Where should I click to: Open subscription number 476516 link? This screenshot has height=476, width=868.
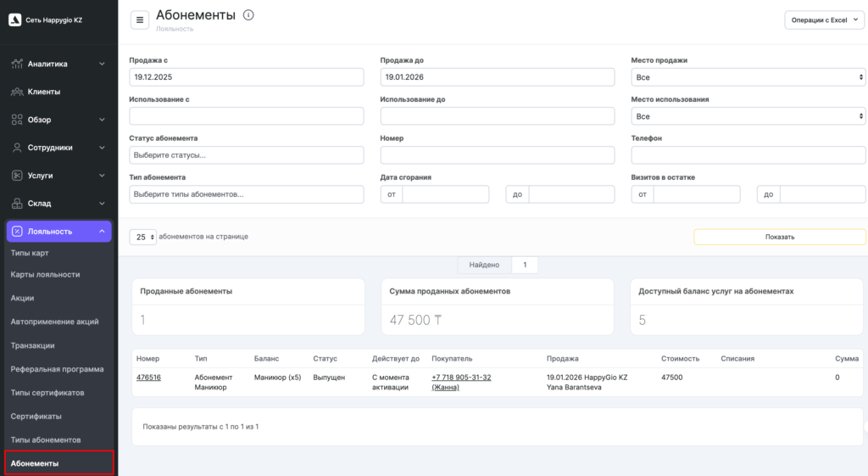pyautogui.click(x=148, y=378)
